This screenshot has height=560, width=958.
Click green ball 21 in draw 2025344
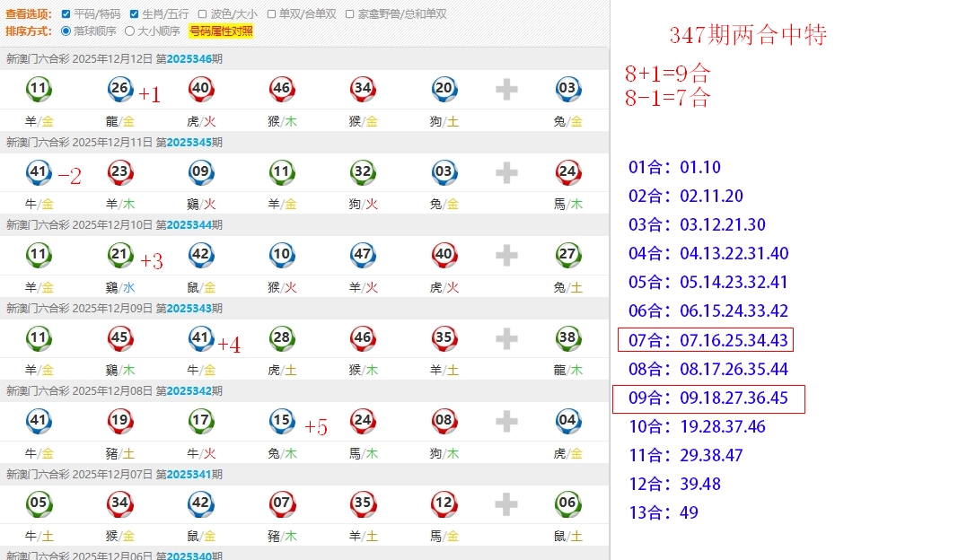(x=120, y=255)
